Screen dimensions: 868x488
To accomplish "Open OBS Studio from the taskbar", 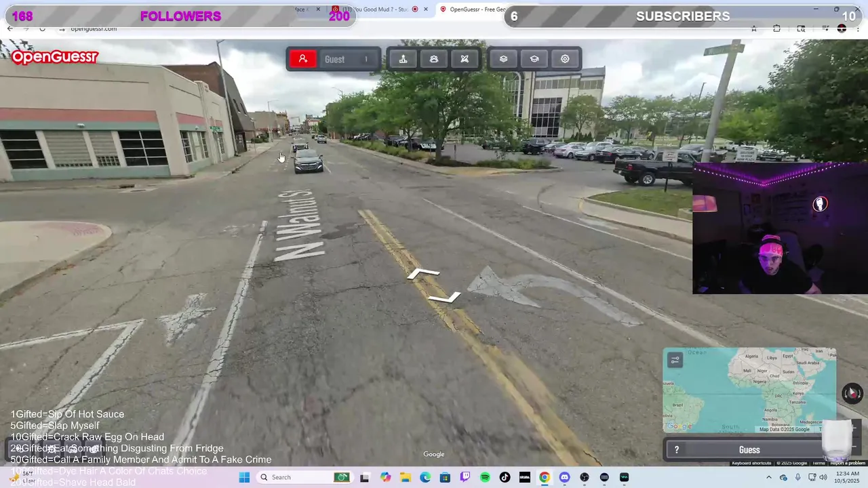I will [585, 477].
